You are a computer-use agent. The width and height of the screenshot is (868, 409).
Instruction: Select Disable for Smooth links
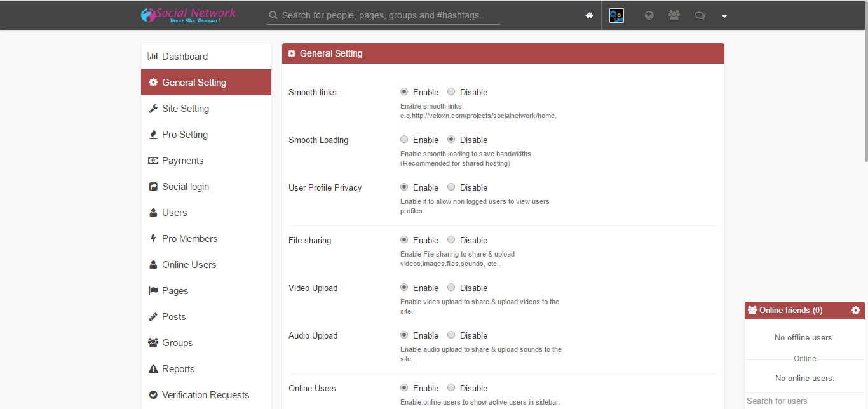click(451, 92)
